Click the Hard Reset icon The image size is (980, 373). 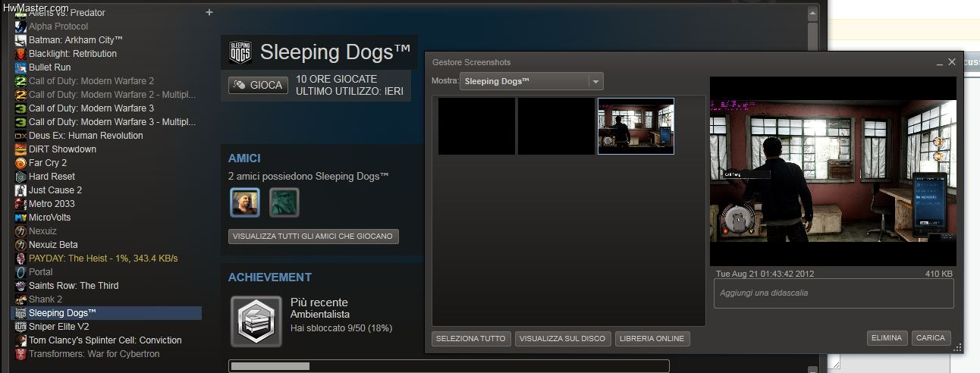click(21, 177)
